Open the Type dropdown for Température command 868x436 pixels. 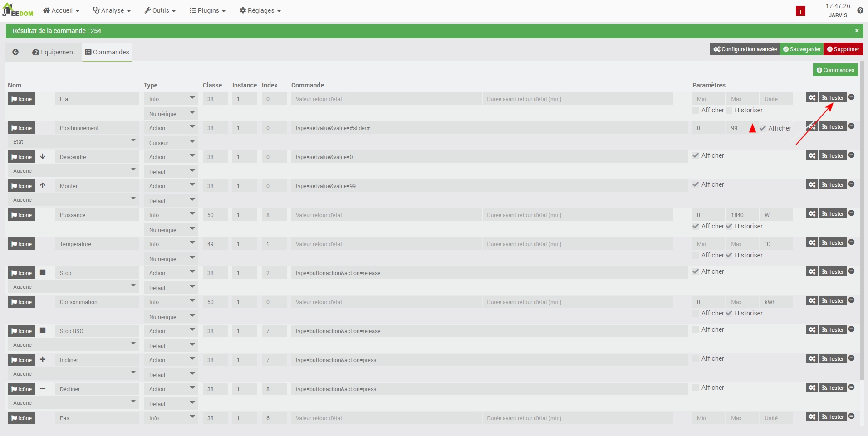171,244
